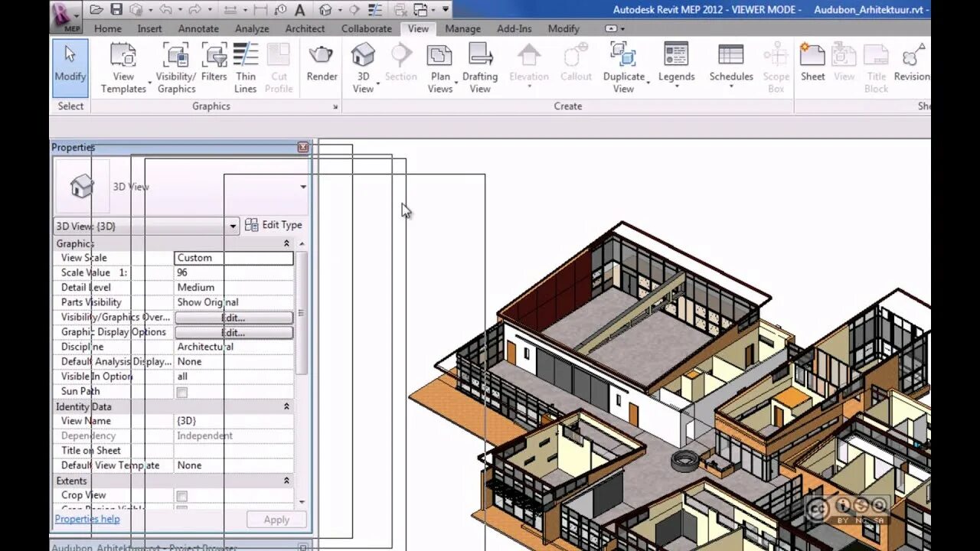Toggle the Sun Path checkbox
Image resolution: width=980 pixels, height=551 pixels.
click(x=181, y=392)
